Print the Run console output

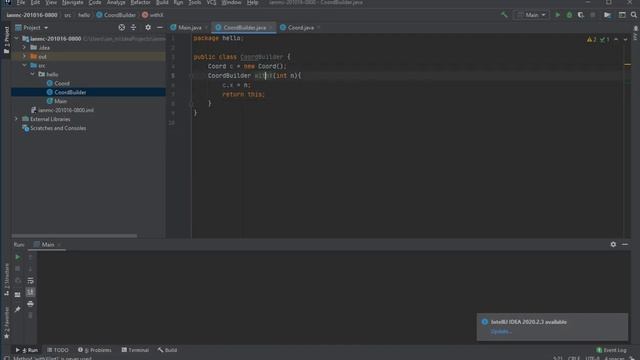[x=30, y=304]
